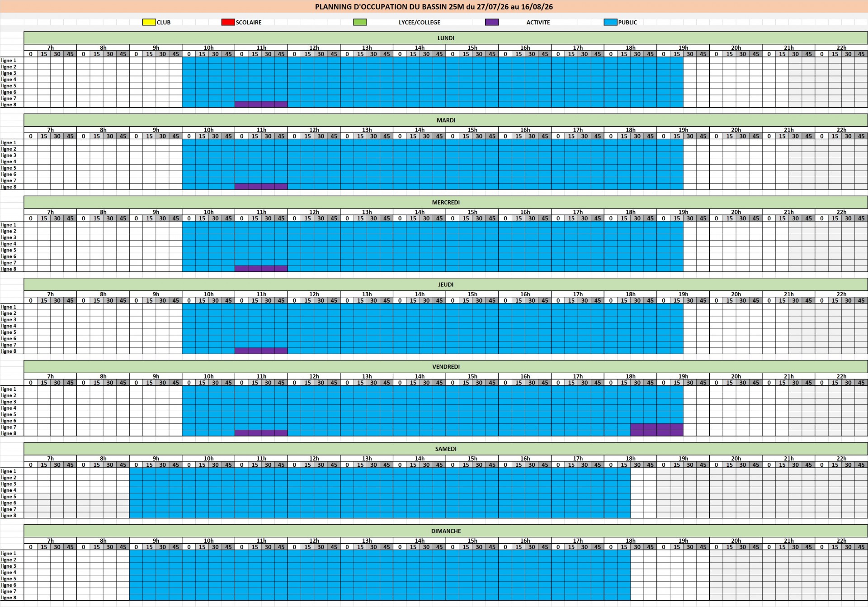Select the '9h' hour header under SAMEDI

pos(156,458)
